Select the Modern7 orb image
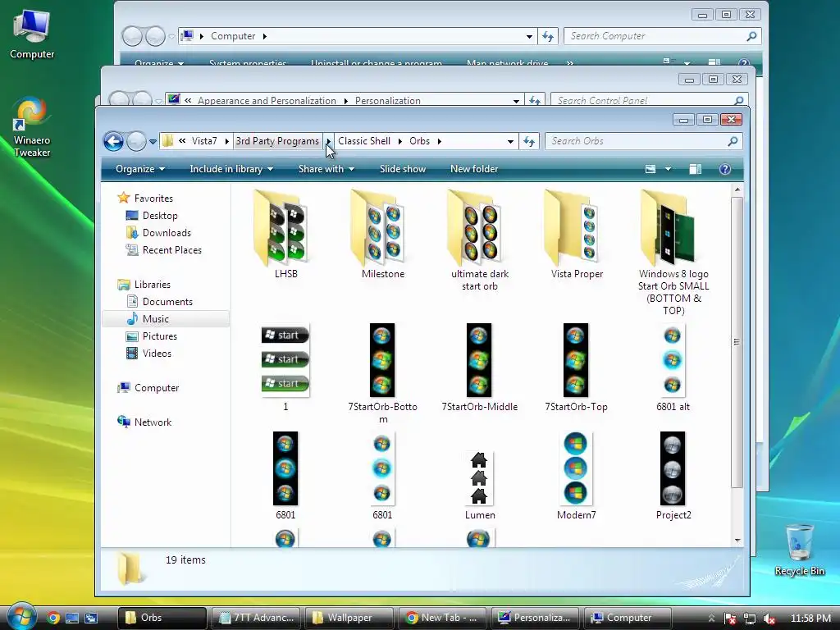This screenshot has height=630, width=840. click(x=577, y=475)
